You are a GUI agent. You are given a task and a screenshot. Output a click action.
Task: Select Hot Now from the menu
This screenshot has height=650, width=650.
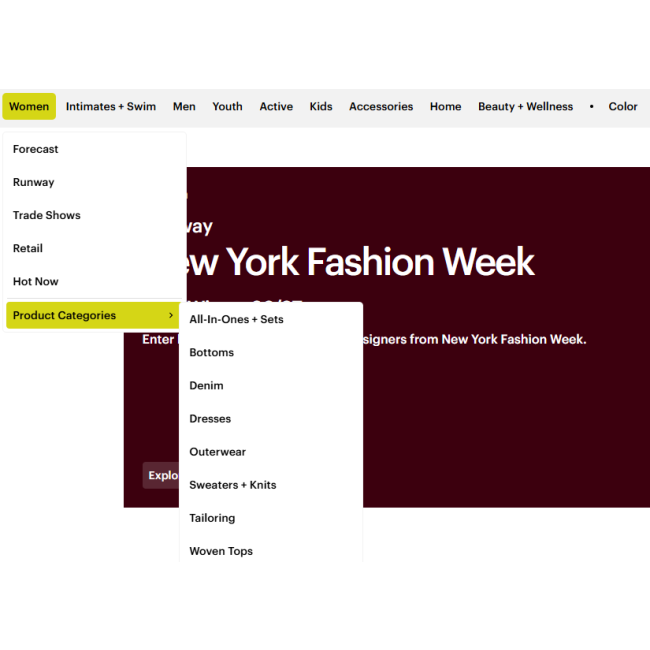tap(95, 281)
